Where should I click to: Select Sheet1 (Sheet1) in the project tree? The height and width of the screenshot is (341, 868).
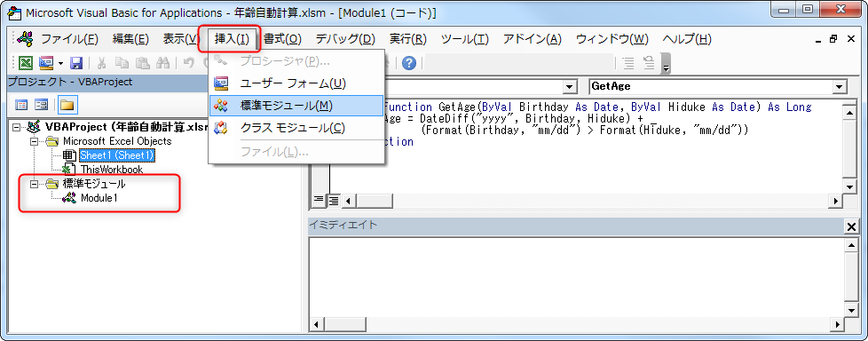tap(117, 156)
